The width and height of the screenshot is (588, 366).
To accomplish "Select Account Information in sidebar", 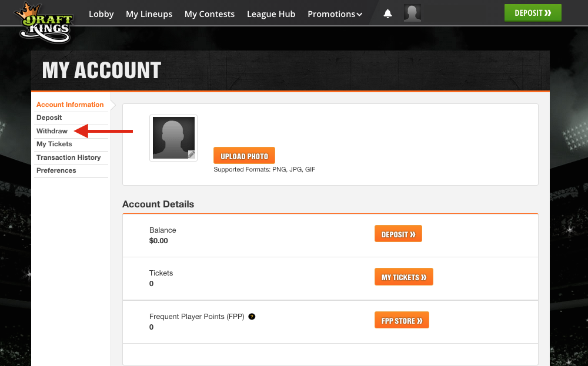I will pos(70,105).
